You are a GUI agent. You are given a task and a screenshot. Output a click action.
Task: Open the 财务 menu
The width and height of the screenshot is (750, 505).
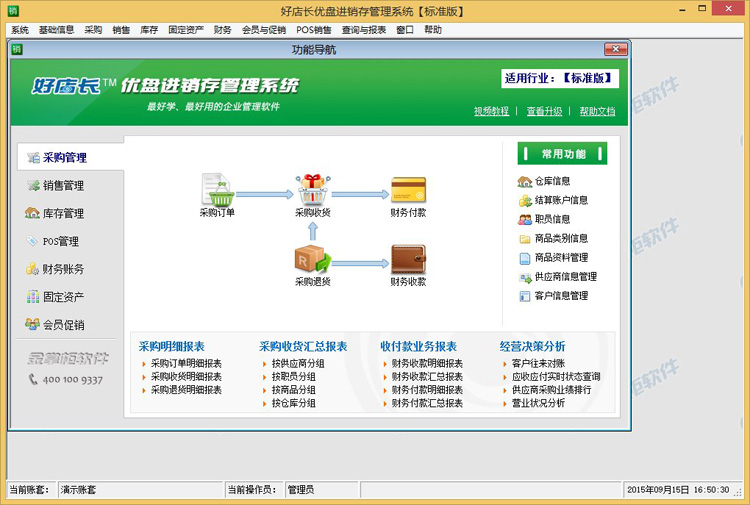coord(222,30)
